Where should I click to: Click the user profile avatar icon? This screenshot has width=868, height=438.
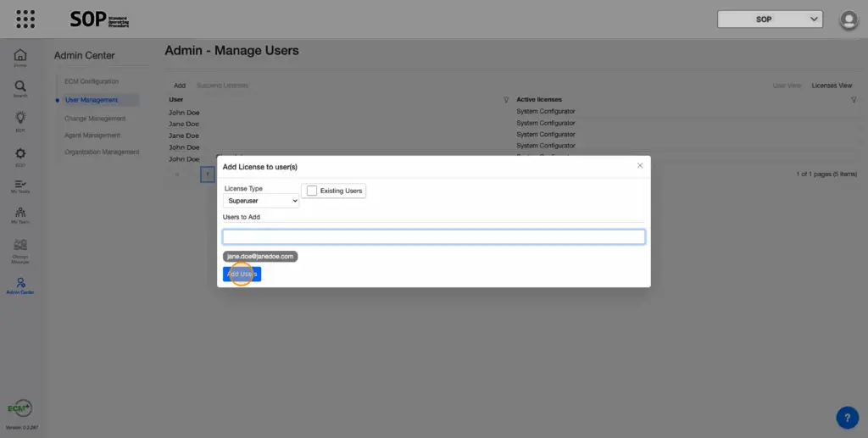(849, 19)
